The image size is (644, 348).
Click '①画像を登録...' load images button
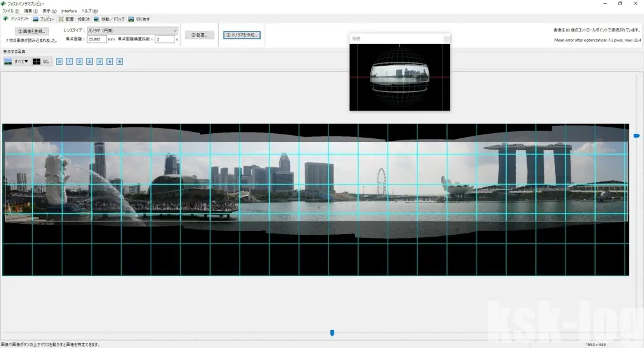[32, 31]
